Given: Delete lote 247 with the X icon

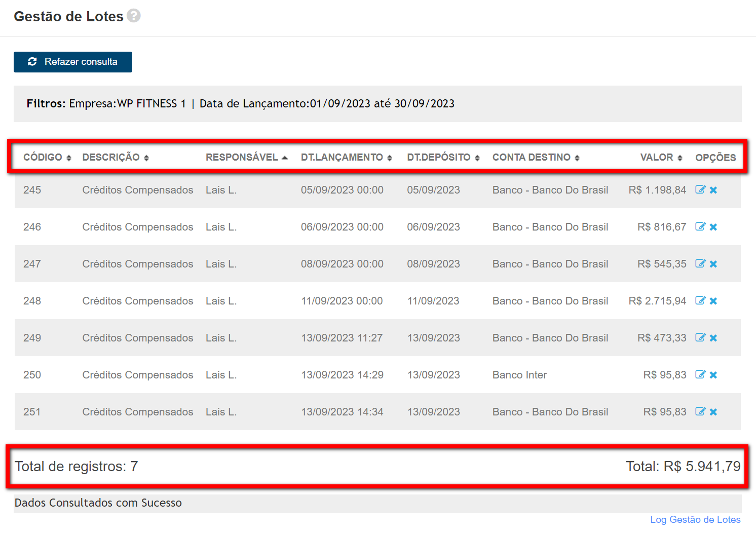Looking at the screenshot, I should tap(713, 264).
